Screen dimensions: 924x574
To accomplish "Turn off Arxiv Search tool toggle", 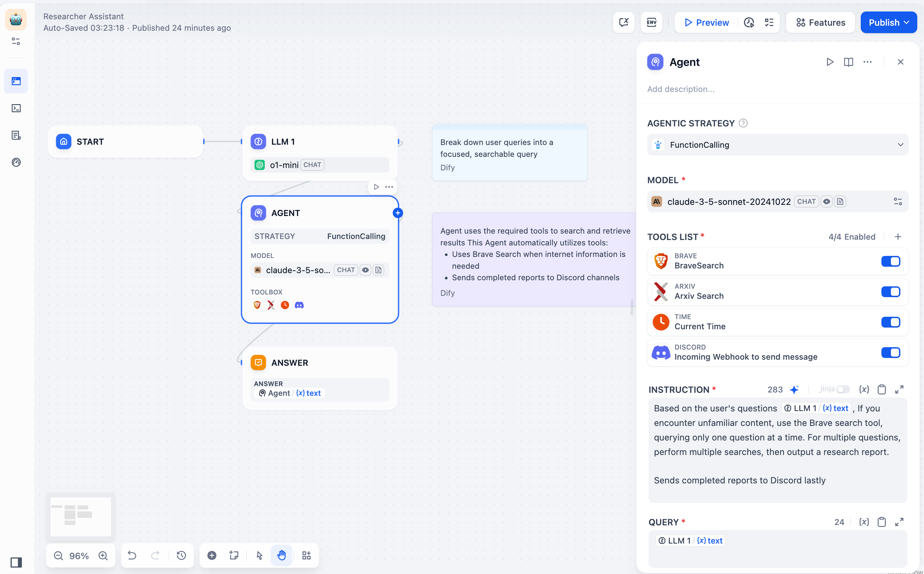I will coord(890,291).
